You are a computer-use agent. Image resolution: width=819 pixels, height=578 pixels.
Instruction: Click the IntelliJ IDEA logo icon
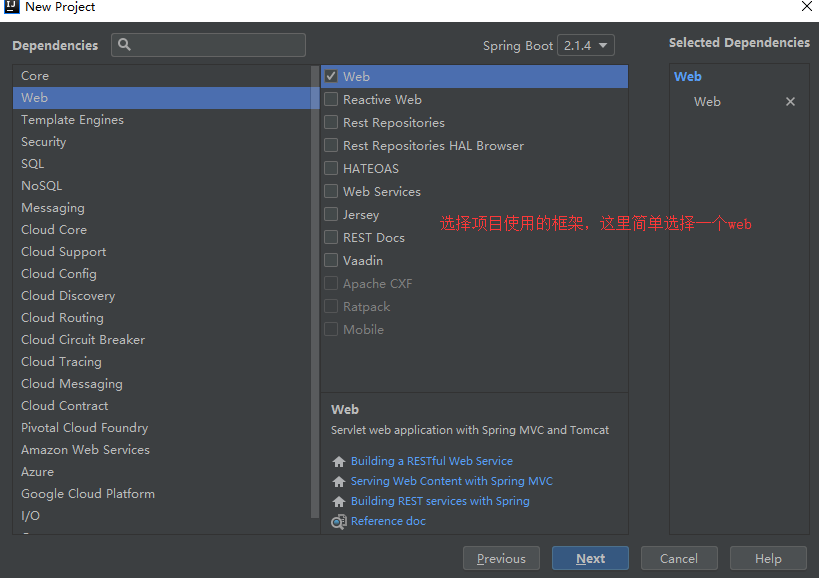tap(11, 6)
